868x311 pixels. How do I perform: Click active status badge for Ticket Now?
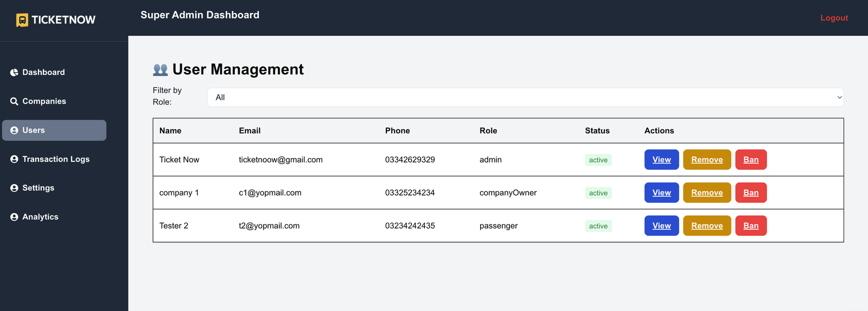click(598, 160)
